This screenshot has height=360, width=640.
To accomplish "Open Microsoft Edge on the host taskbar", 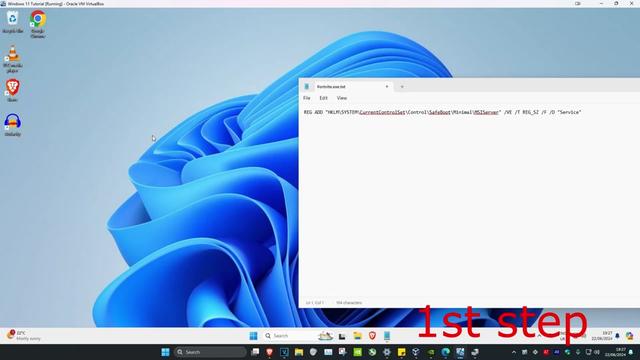I will [445, 352].
